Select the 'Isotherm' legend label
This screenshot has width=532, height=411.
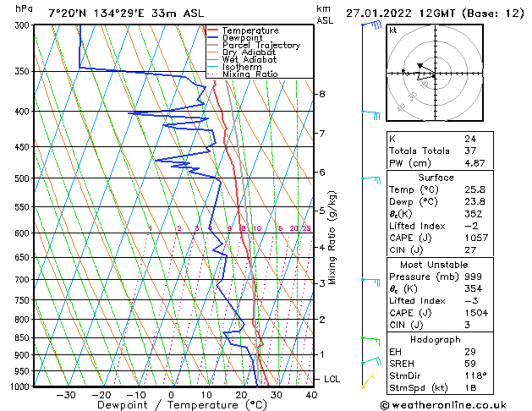pyautogui.click(x=242, y=67)
